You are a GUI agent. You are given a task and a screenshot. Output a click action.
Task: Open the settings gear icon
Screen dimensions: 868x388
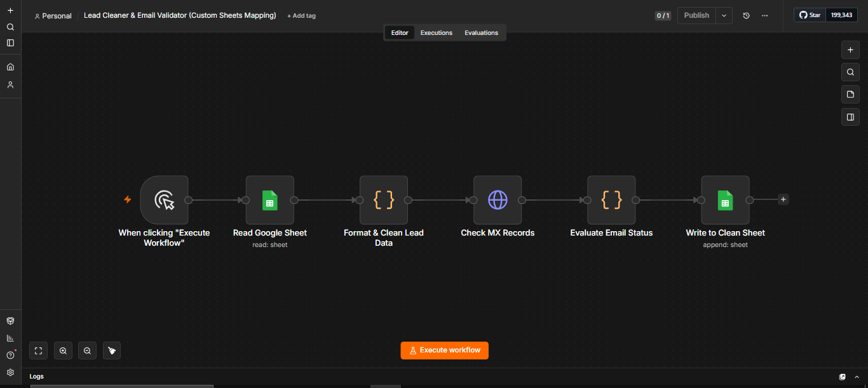pyautogui.click(x=10, y=373)
